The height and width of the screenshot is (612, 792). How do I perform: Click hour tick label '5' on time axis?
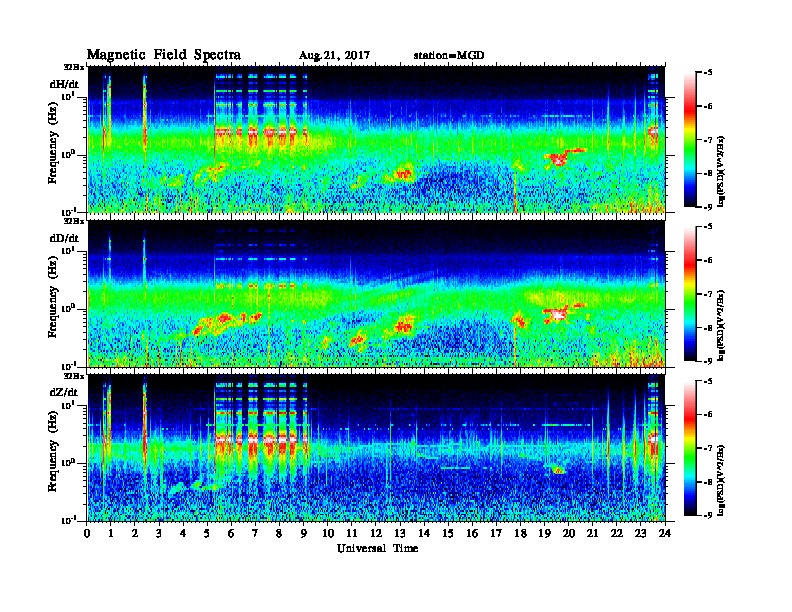207,533
